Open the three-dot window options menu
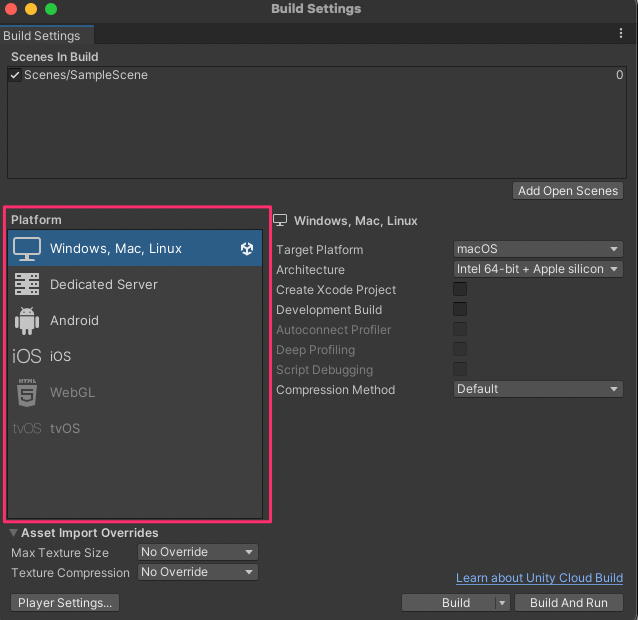Image resolution: width=638 pixels, height=620 pixels. pyautogui.click(x=621, y=33)
